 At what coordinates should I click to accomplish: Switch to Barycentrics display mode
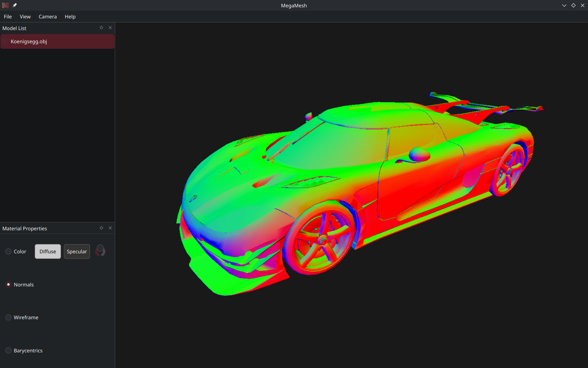[8, 351]
